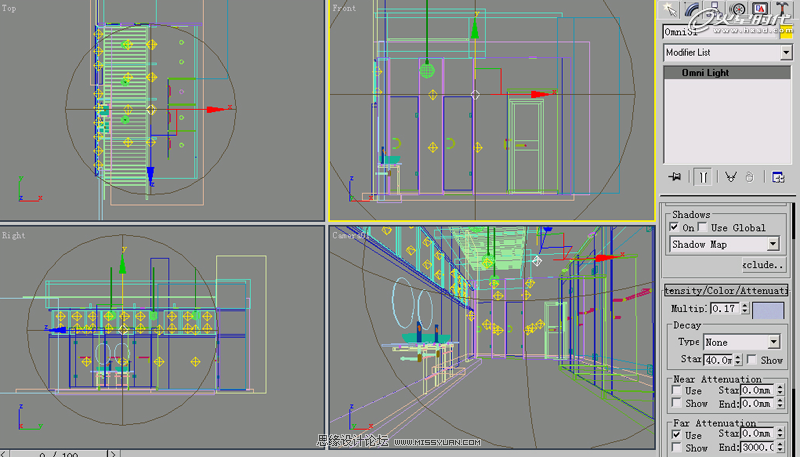Toggle Far Attenuation Use checkbox
The width and height of the screenshot is (800, 457).
pos(677,435)
